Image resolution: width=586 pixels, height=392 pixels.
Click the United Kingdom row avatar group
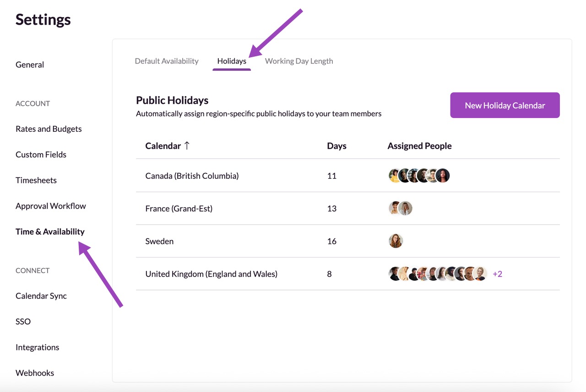437,274
